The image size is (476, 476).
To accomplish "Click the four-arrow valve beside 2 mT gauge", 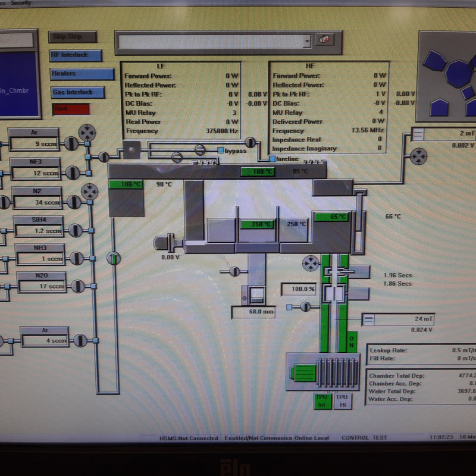I will pyautogui.click(x=419, y=156).
